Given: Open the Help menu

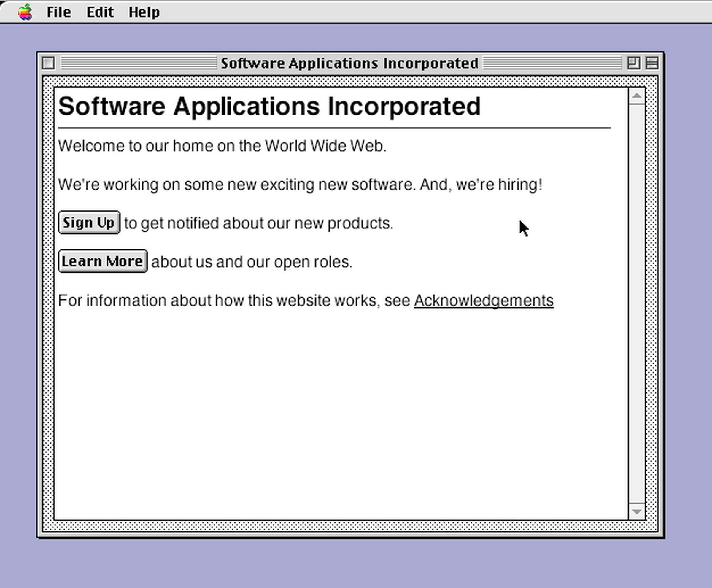Looking at the screenshot, I should [144, 12].
